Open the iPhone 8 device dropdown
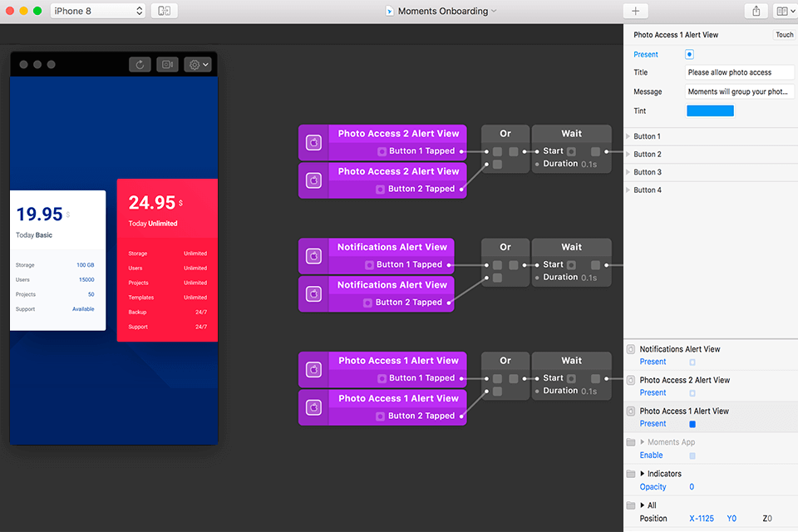 (x=98, y=11)
